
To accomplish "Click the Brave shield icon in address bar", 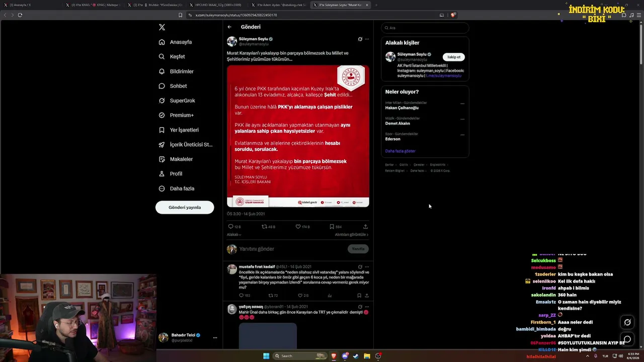I will tap(453, 15).
